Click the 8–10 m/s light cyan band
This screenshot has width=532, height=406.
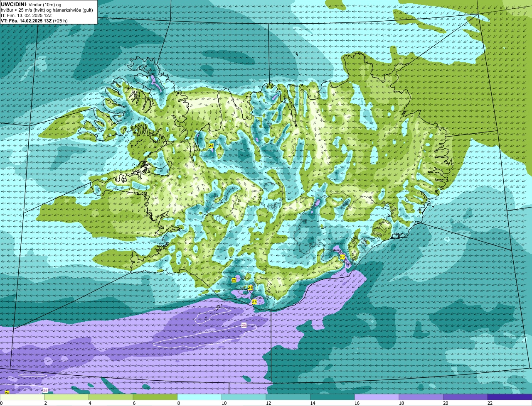point(199,397)
